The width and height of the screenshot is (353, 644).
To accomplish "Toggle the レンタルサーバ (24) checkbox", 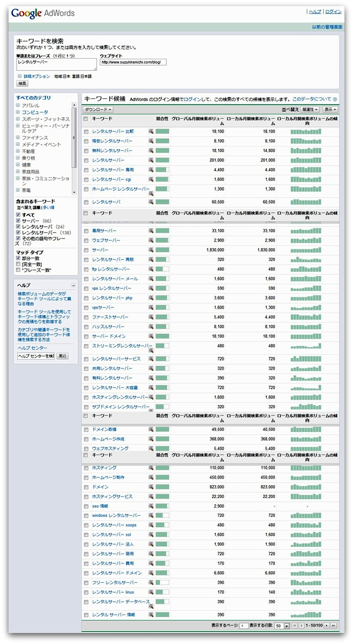I will point(18,227).
